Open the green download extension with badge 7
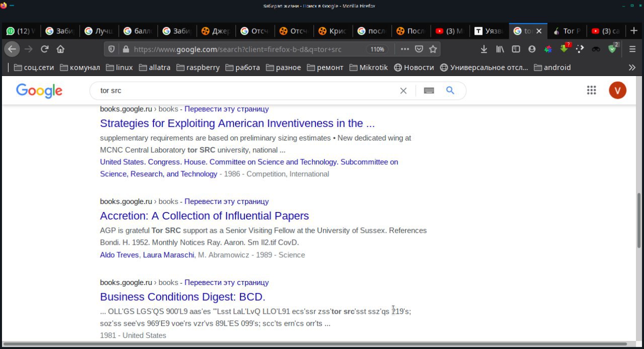The height and width of the screenshot is (349, 644). tap(565, 48)
